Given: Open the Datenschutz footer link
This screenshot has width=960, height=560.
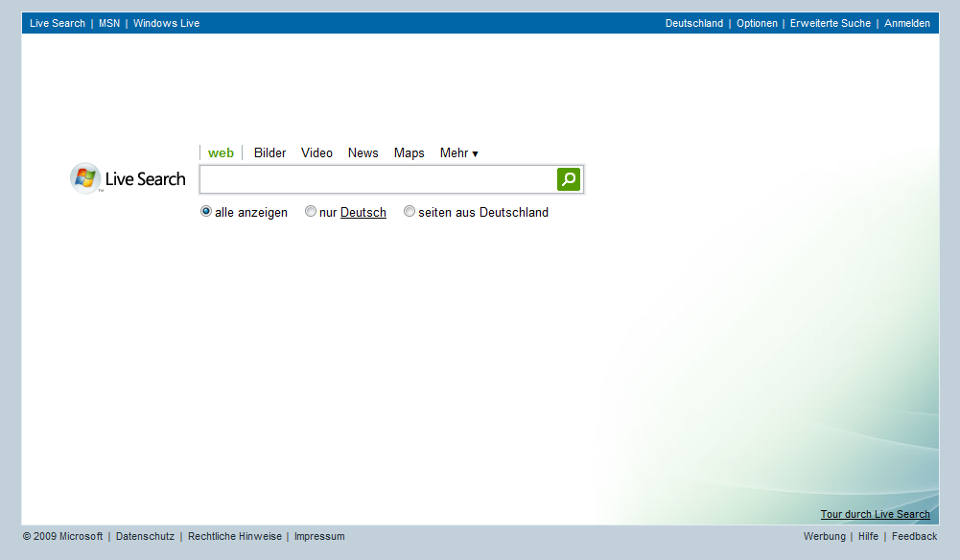Looking at the screenshot, I should [x=145, y=536].
